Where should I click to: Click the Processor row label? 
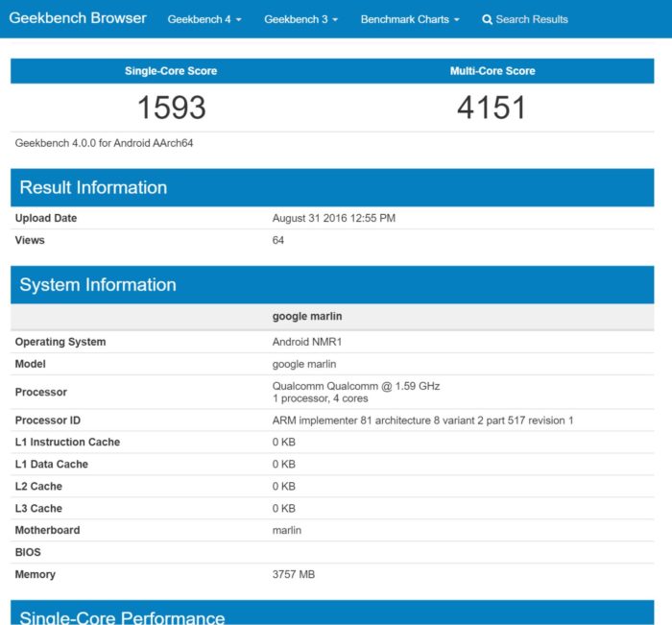coord(41,393)
